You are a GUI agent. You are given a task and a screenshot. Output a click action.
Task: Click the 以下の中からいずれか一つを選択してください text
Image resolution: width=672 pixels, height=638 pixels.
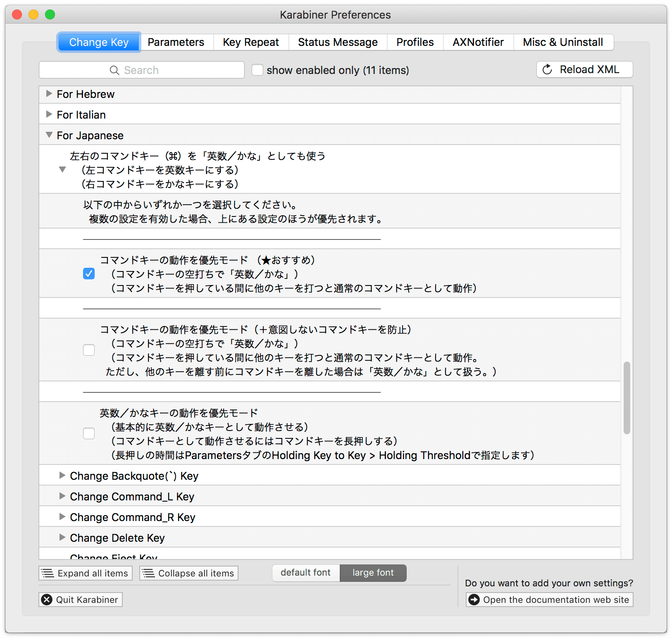[x=190, y=205]
